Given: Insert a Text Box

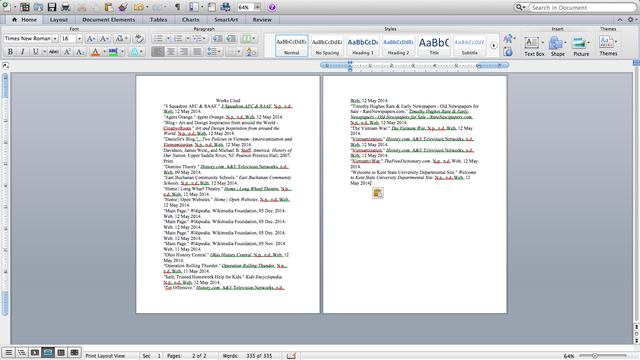Looking at the screenshot, I should (x=534, y=46).
